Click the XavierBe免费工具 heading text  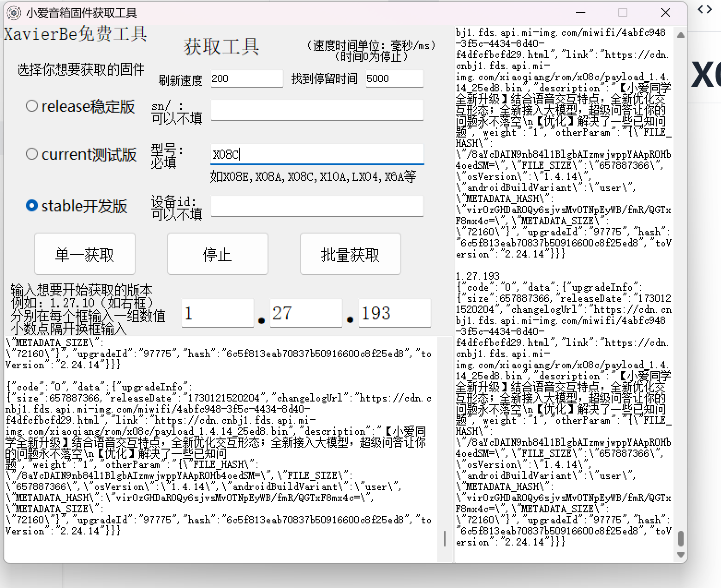[x=76, y=34]
